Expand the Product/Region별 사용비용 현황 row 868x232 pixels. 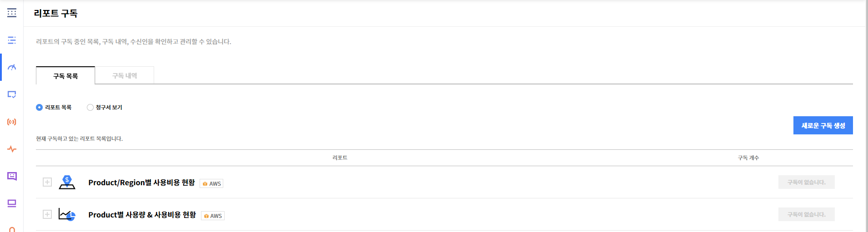coord(47,182)
